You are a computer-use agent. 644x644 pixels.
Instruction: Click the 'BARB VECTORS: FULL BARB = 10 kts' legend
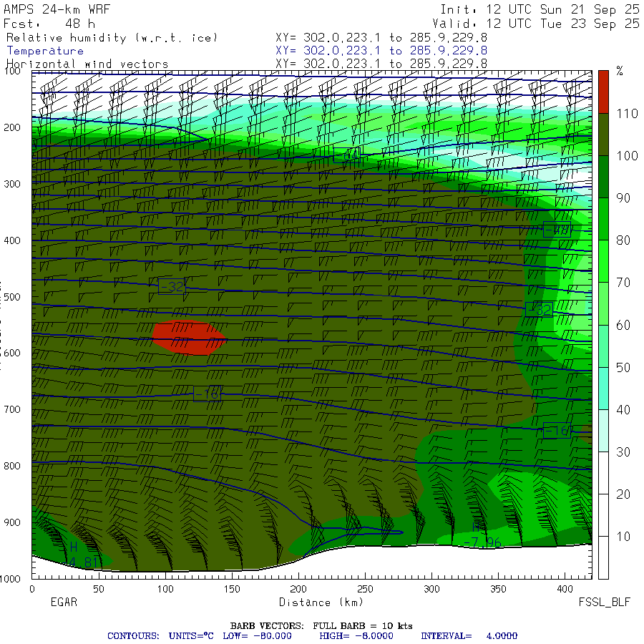point(321,625)
